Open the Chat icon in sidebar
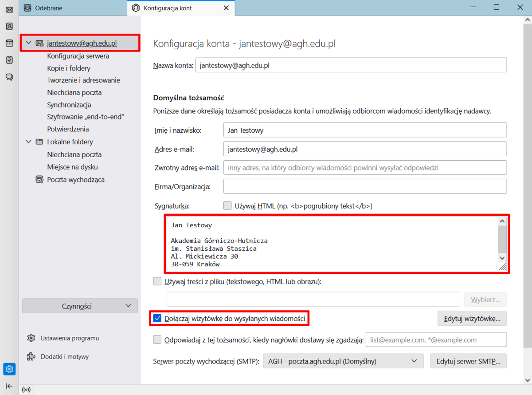The image size is (532, 395). click(9, 77)
